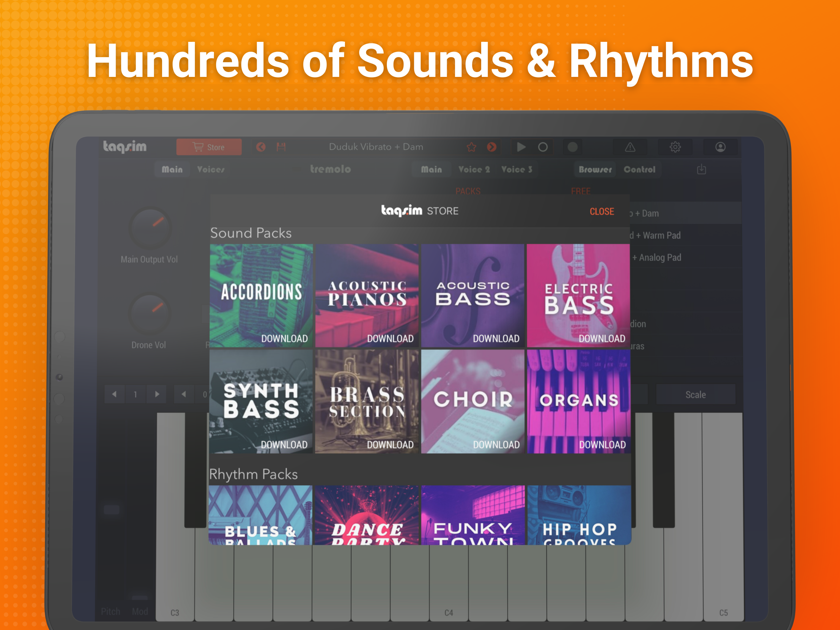
Task: Toggle the record dot button
Action: (x=572, y=147)
